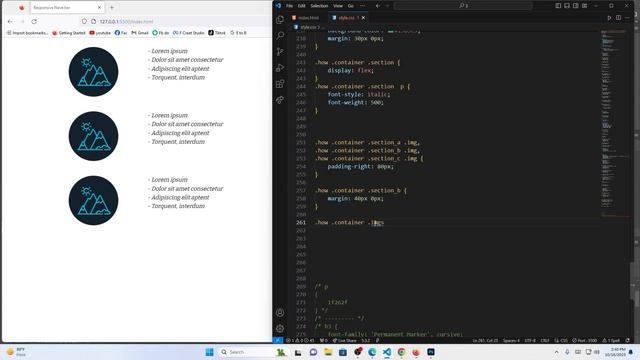Open the Run and Debug view
Screen dimensions: 640x360
coord(280,68)
